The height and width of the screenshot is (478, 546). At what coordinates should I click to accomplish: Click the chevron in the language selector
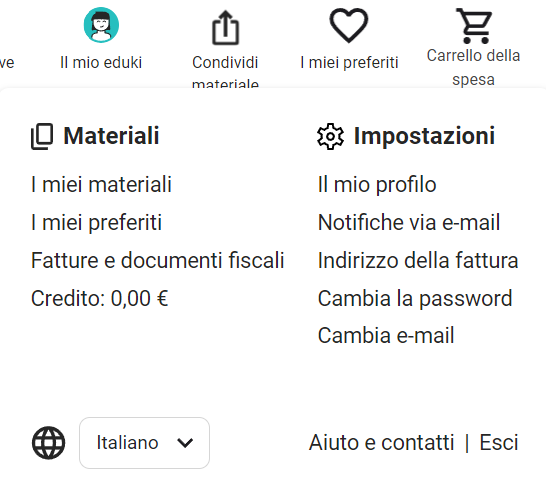point(185,443)
